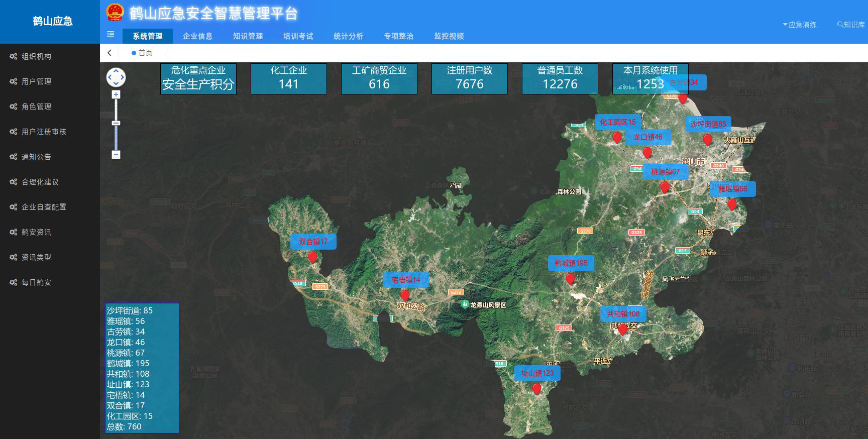Click the back arrow beside 首页 tab
This screenshot has width=868, height=439.
[110, 53]
